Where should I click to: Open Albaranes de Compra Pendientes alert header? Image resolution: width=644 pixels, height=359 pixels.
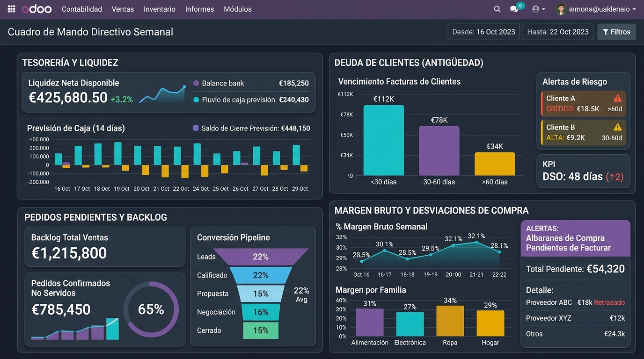click(575, 238)
